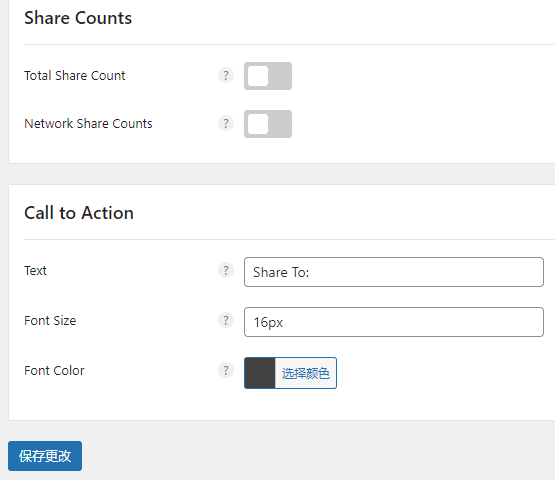Click divider line under Call to Action
Viewport: 555px width, 480px height.
(x=289, y=240)
